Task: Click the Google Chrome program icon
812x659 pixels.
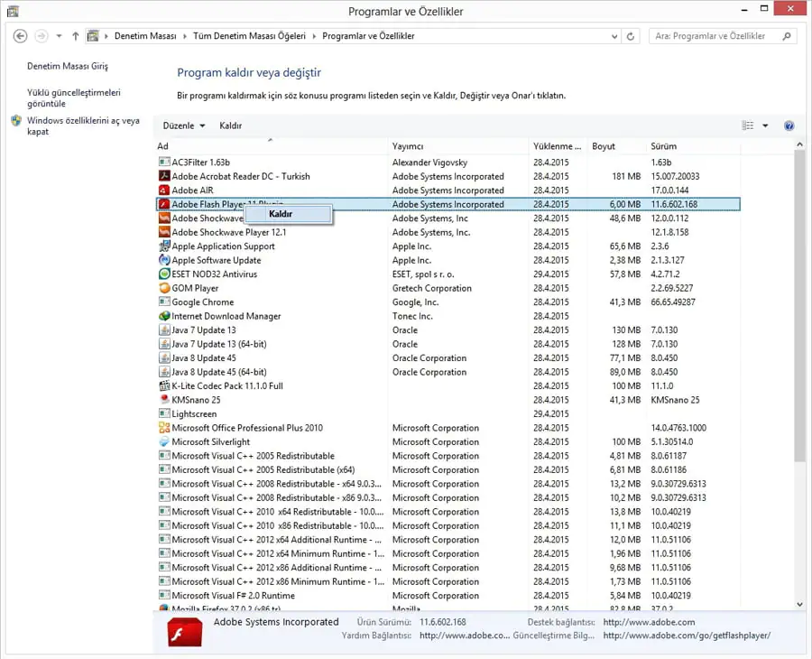Action: click(x=165, y=302)
